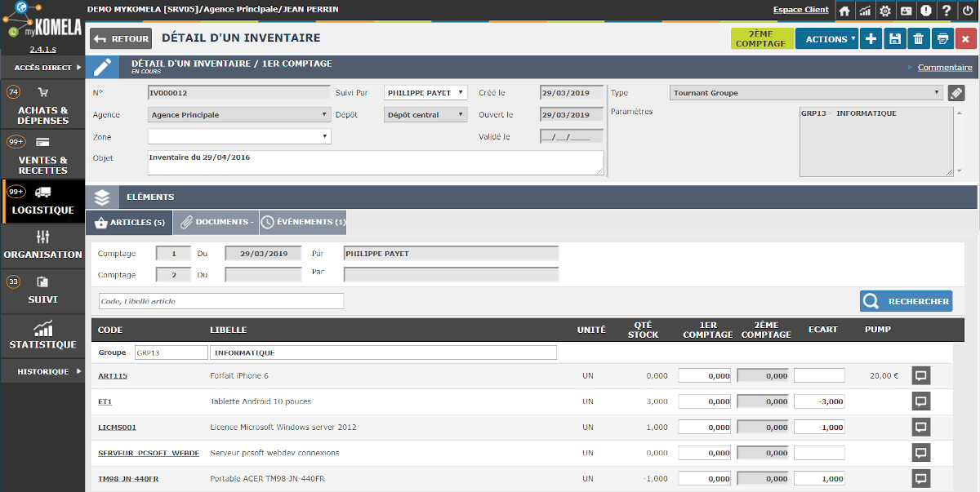Edit 1er comptage field for ART115

click(705, 376)
